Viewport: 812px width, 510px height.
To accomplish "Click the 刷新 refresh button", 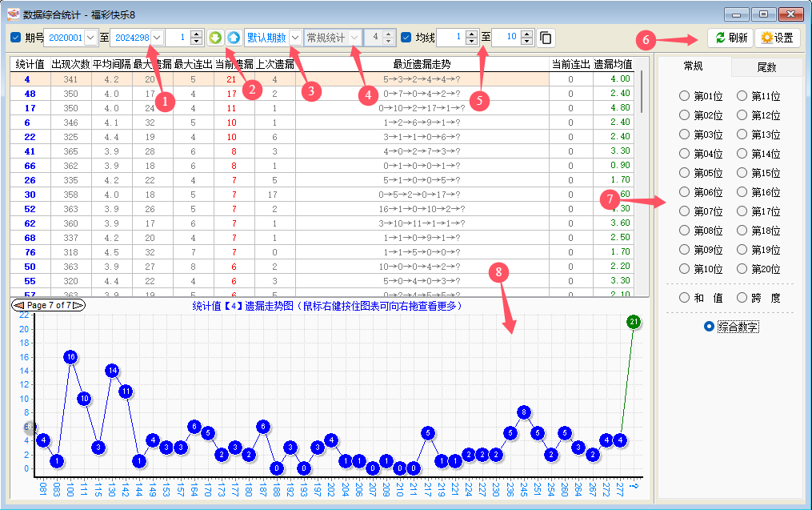I will point(730,38).
